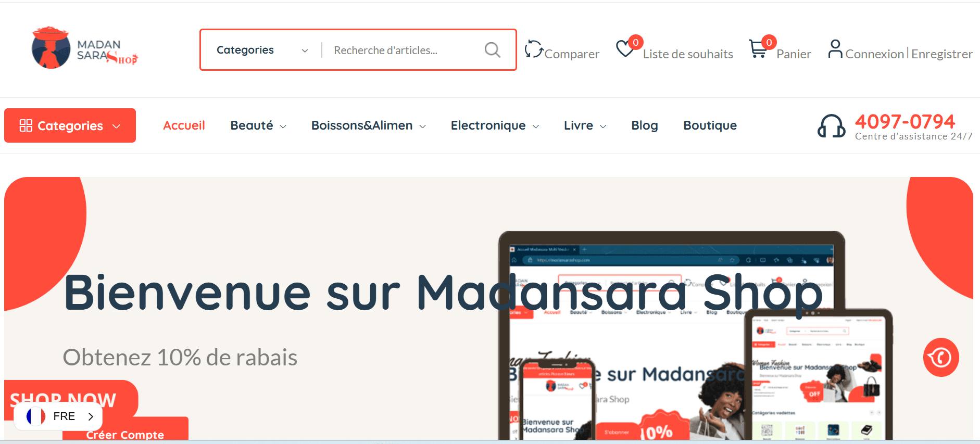The width and height of the screenshot is (980, 444).
Task: Click the headset support icon
Action: pos(831,126)
